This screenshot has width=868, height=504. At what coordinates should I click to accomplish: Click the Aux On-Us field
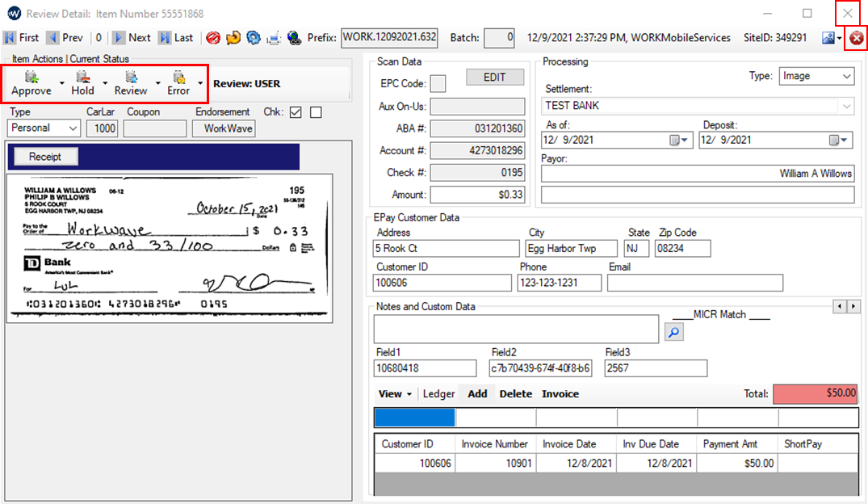[x=477, y=107]
